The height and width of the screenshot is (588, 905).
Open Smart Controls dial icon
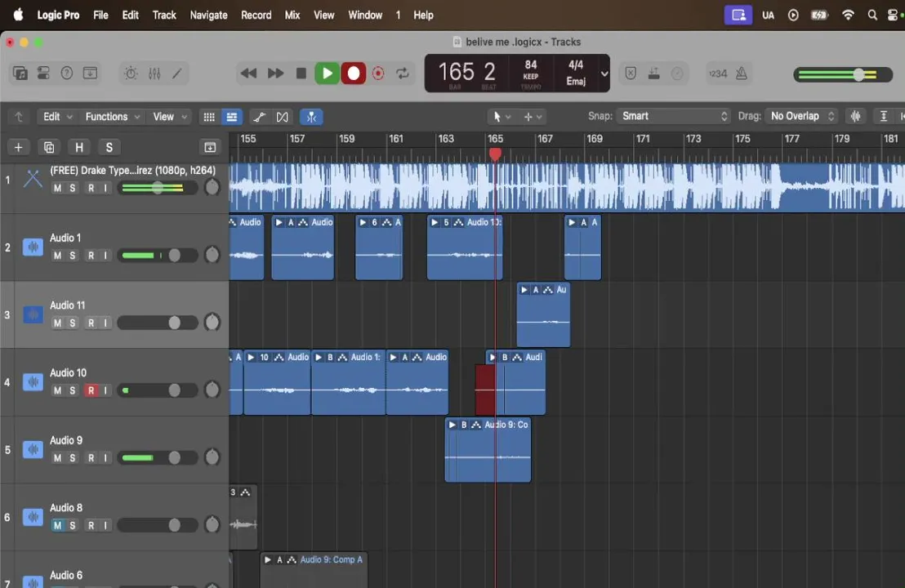point(131,73)
